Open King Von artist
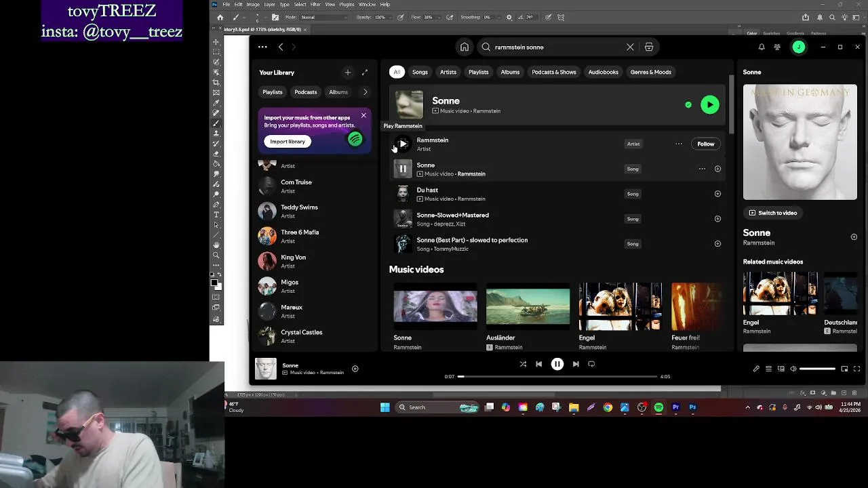868x488 pixels. tap(314, 262)
